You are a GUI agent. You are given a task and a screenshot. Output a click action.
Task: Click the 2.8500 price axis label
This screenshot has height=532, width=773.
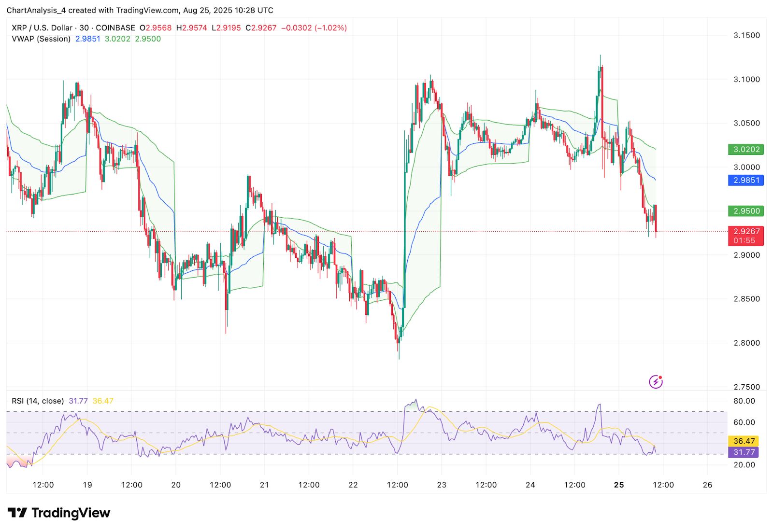point(746,299)
